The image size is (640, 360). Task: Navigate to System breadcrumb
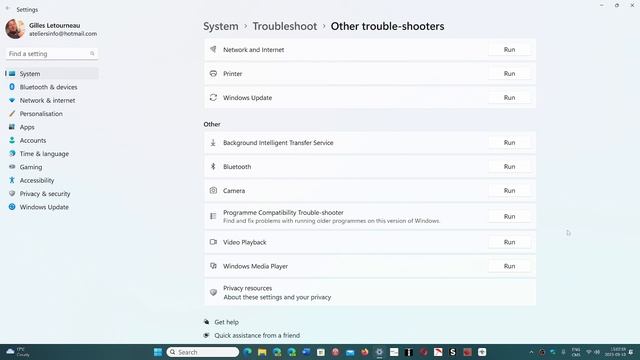(x=221, y=26)
